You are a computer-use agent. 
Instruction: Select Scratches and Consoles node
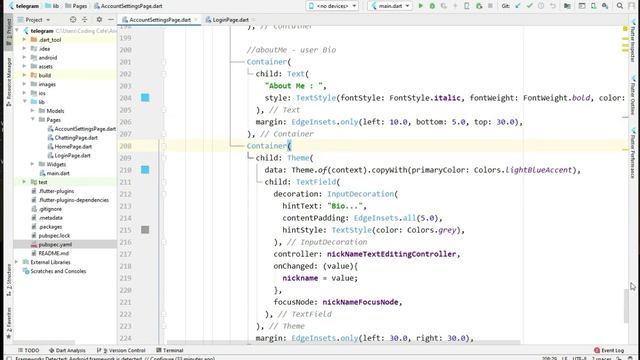58,271
